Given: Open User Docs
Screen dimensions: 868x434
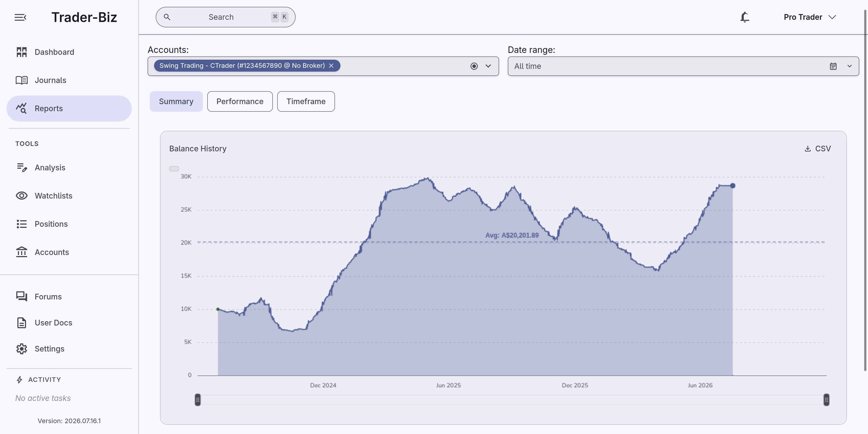Looking at the screenshot, I should tap(69, 323).
